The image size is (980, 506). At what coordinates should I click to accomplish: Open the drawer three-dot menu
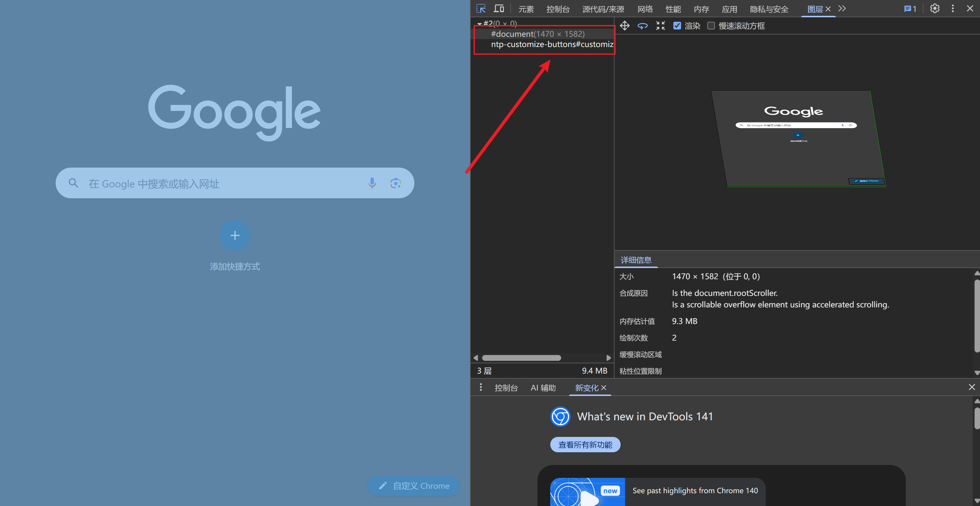481,387
